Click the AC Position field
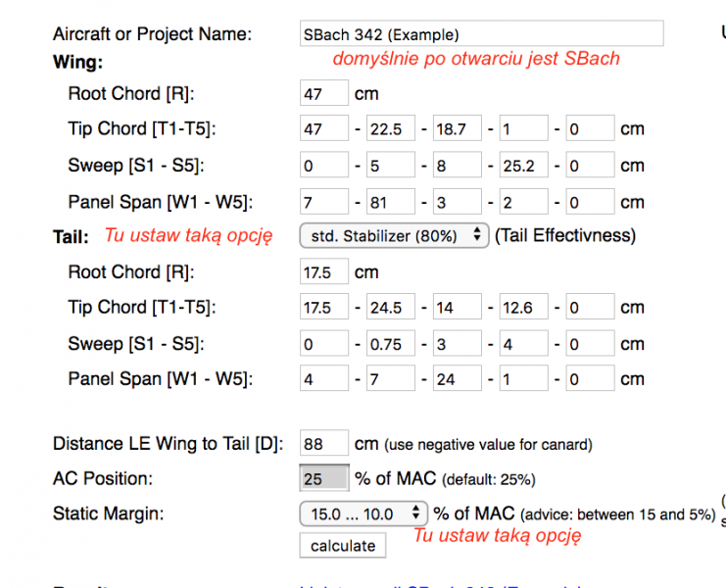Image resolution: width=726 pixels, height=588 pixels. click(323, 479)
